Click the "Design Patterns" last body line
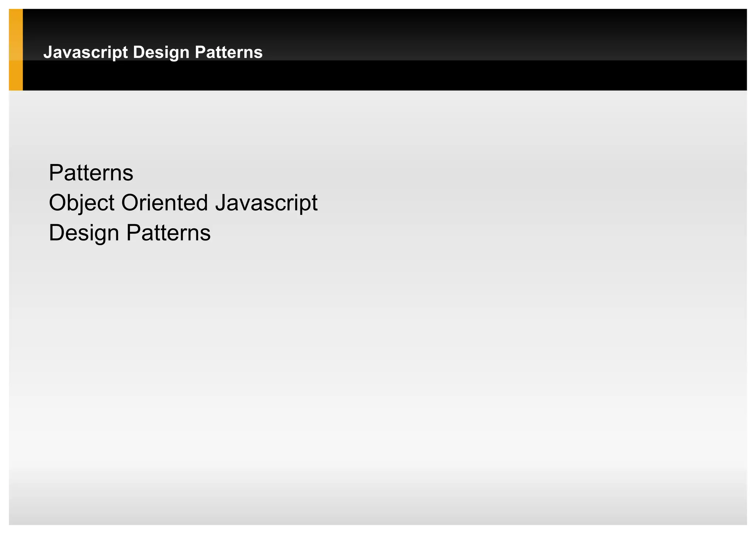The image size is (756, 534). coord(130,233)
